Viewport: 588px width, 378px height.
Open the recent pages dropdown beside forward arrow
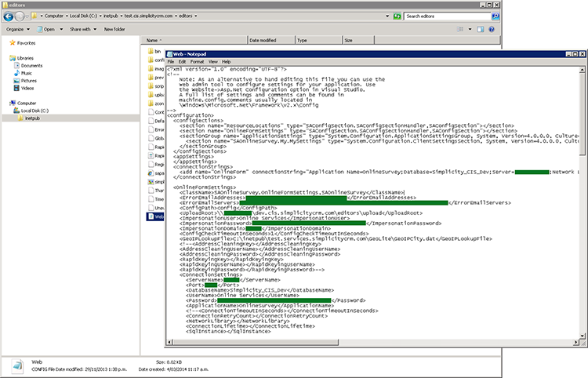pyautogui.click(x=27, y=16)
